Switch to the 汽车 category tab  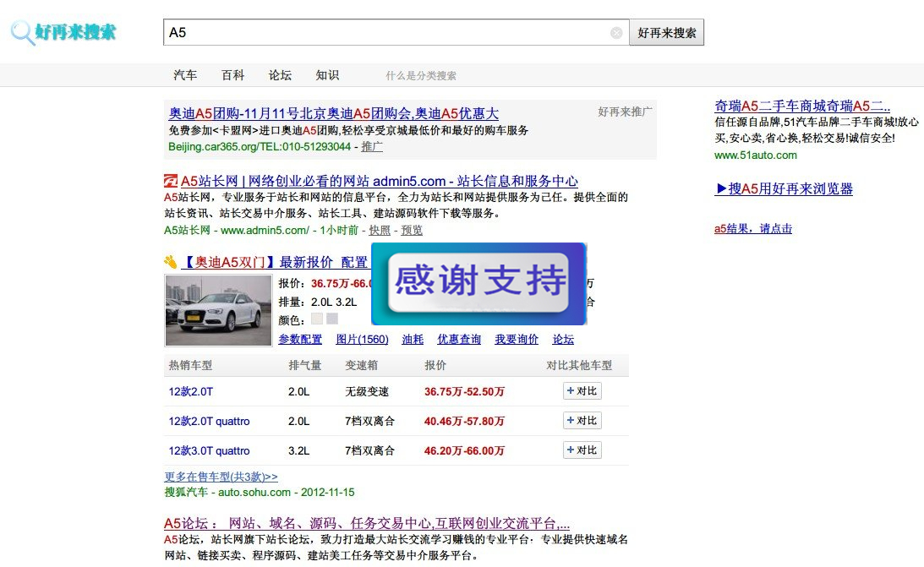pyautogui.click(x=185, y=75)
